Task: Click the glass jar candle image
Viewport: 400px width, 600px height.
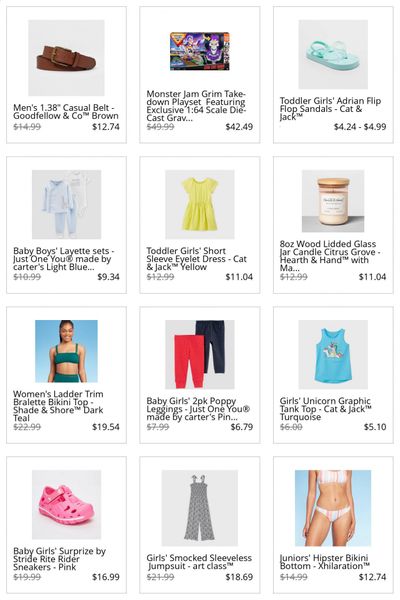Action: 333,201
